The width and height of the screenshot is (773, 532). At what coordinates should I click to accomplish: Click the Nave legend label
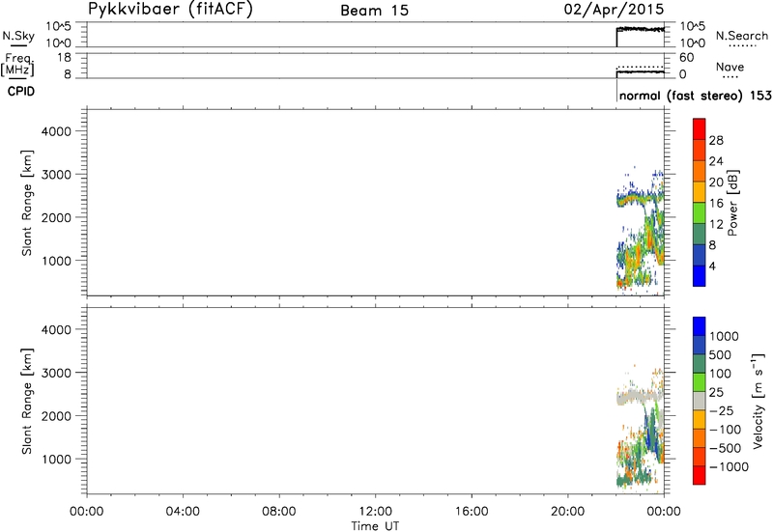click(x=730, y=67)
